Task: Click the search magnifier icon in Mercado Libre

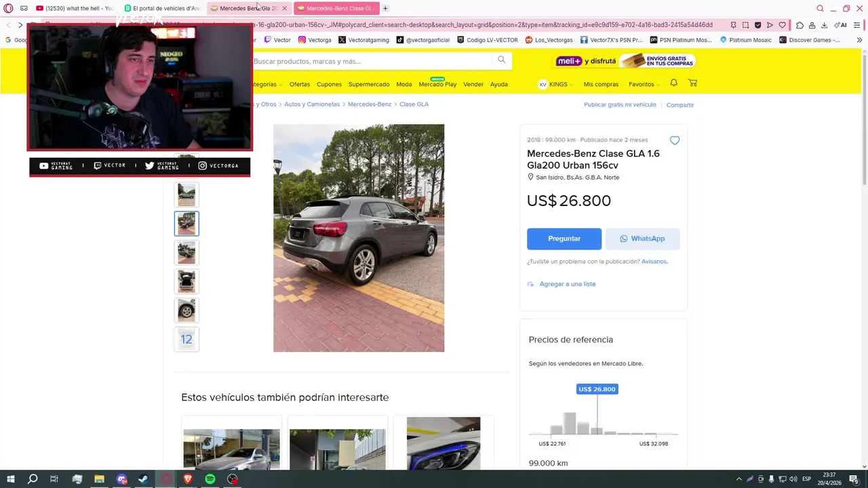Action: point(501,60)
